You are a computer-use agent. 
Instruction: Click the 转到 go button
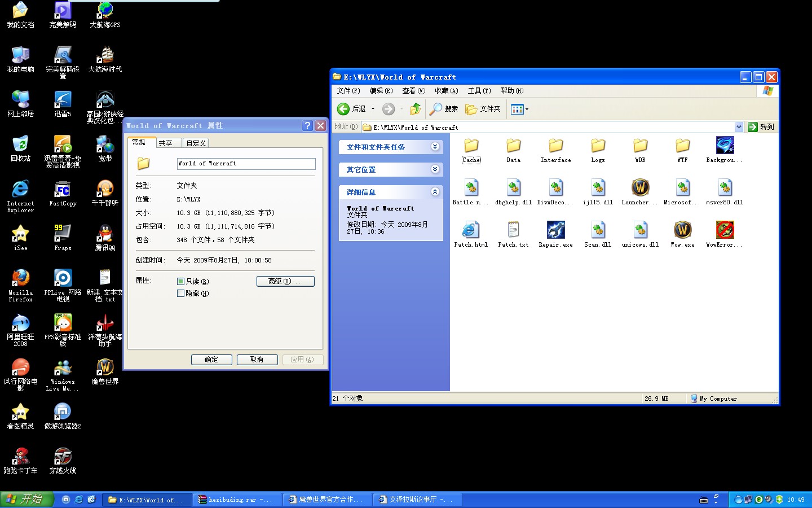(x=761, y=127)
